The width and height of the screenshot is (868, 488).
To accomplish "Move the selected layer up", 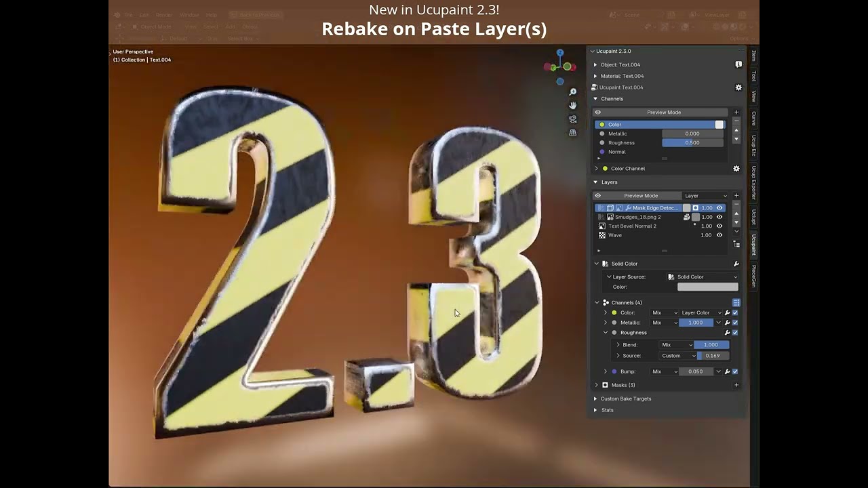I will [x=736, y=213].
